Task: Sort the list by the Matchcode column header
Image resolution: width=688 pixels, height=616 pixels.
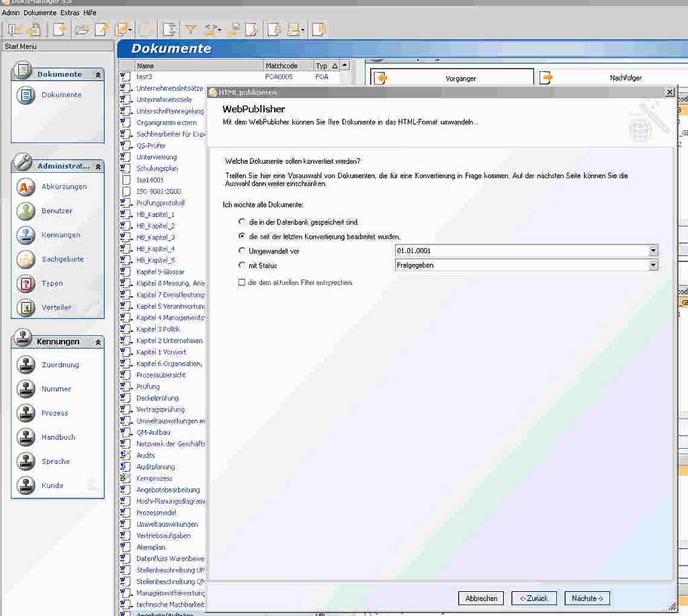Action: pyautogui.click(x=288, y=66)
